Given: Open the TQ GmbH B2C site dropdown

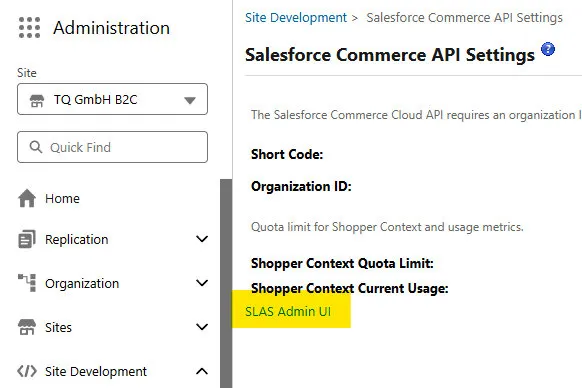Looking at the screenshot, I should click(112, 99).
